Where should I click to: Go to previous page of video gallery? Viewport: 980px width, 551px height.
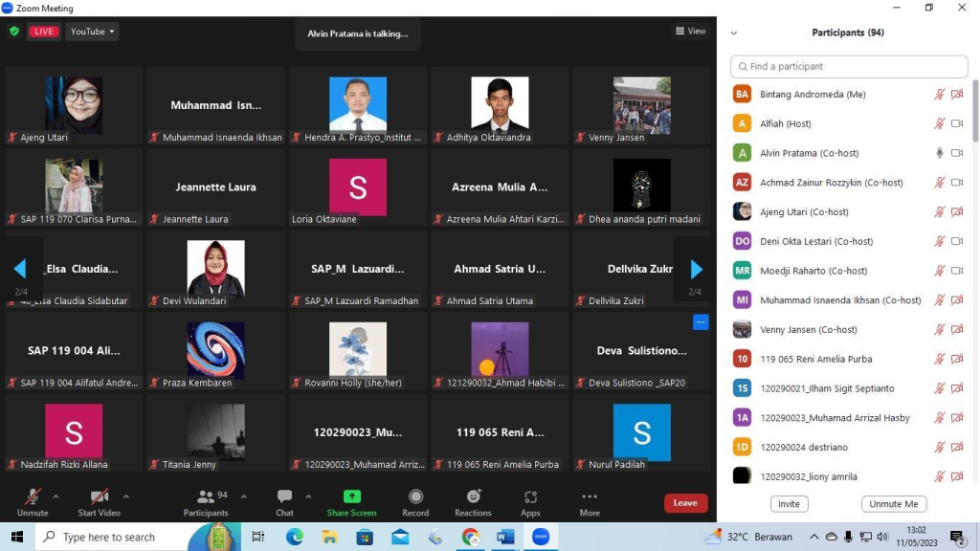[x=20, y=269]
